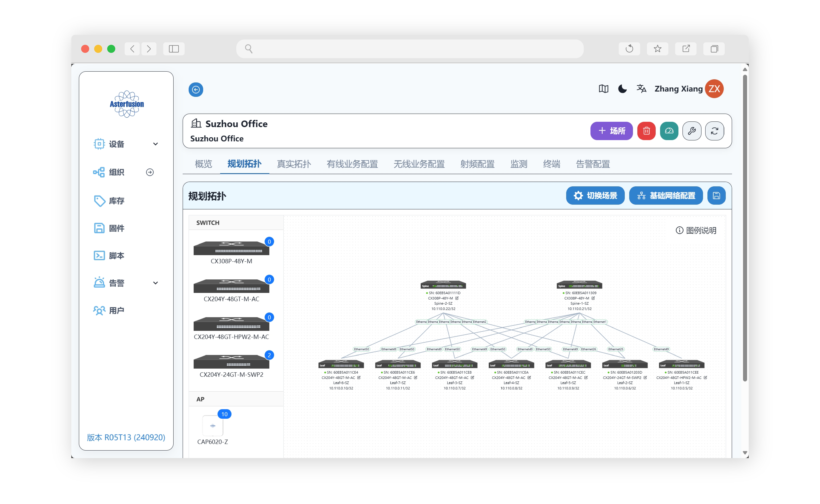
Task: Edit the Spine-2-SZ device model
Action: coord(457,298)
